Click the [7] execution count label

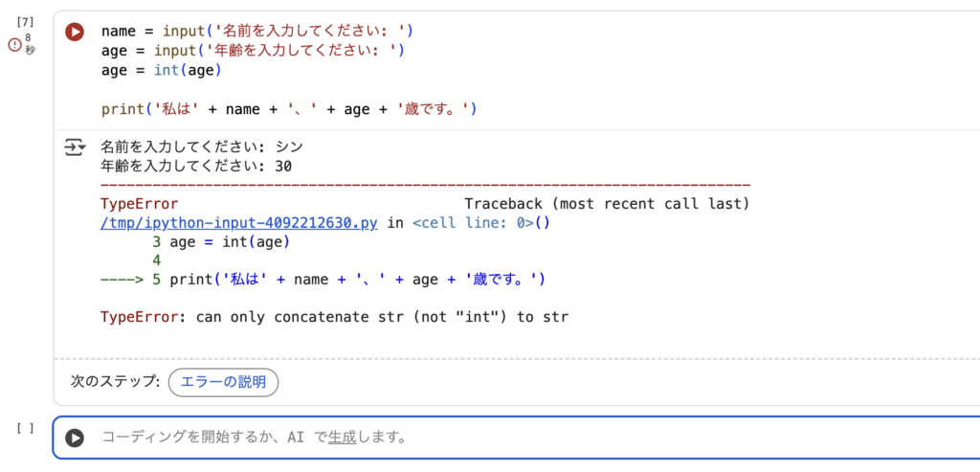click(x=26, y=21)
